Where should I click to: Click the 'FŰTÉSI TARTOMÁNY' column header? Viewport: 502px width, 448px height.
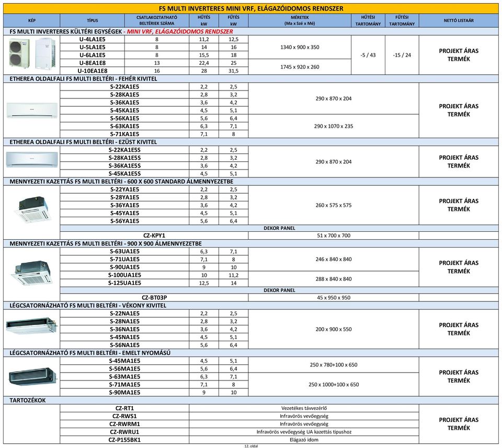tap(402, 20)
